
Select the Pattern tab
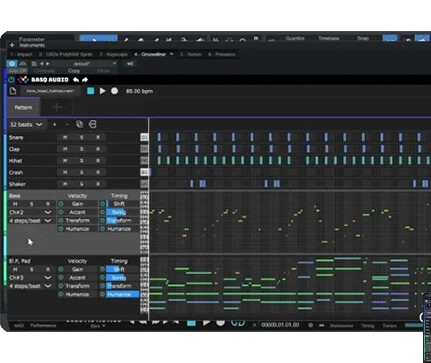click(23, 108)
